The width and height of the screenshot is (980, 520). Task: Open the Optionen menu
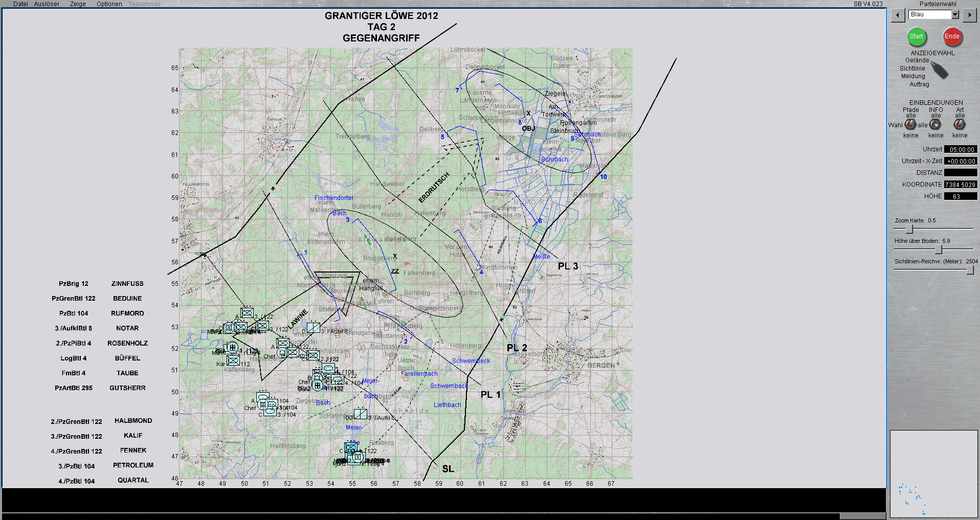109,4
